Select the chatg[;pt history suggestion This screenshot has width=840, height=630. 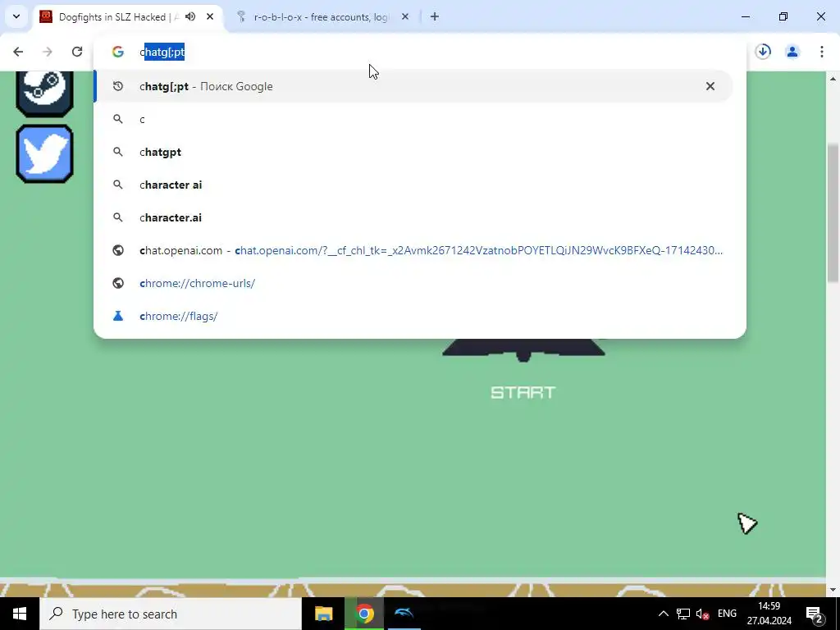pos(413,86)
